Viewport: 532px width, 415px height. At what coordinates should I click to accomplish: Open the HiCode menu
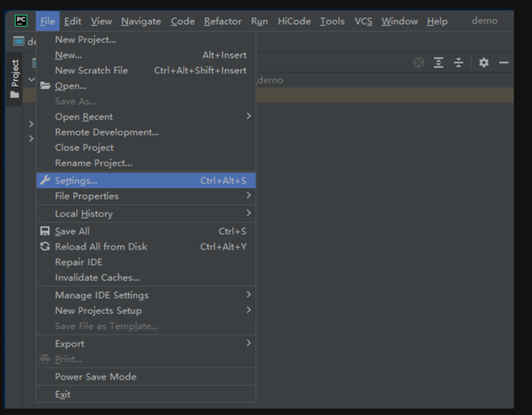294,21
